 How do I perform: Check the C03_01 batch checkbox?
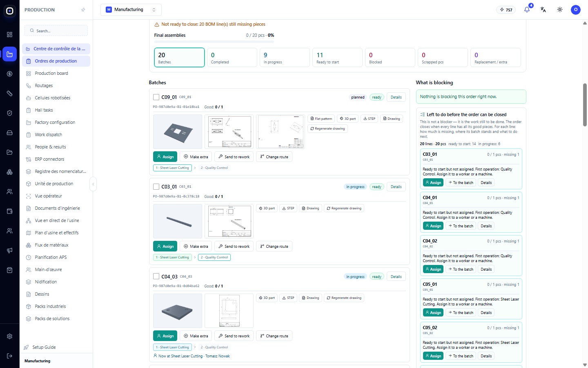pyautogui.click(x=156, y=187)
